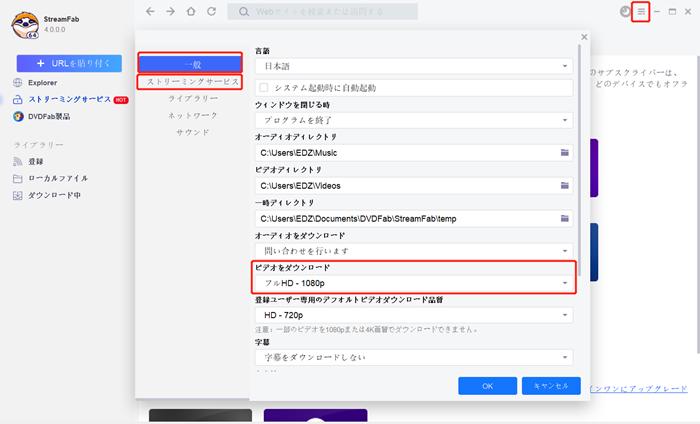The width and height of the screenshot is (700, 424).
Task: Open the 字幕 subtitle dropdown
Action: pos(414,357)
